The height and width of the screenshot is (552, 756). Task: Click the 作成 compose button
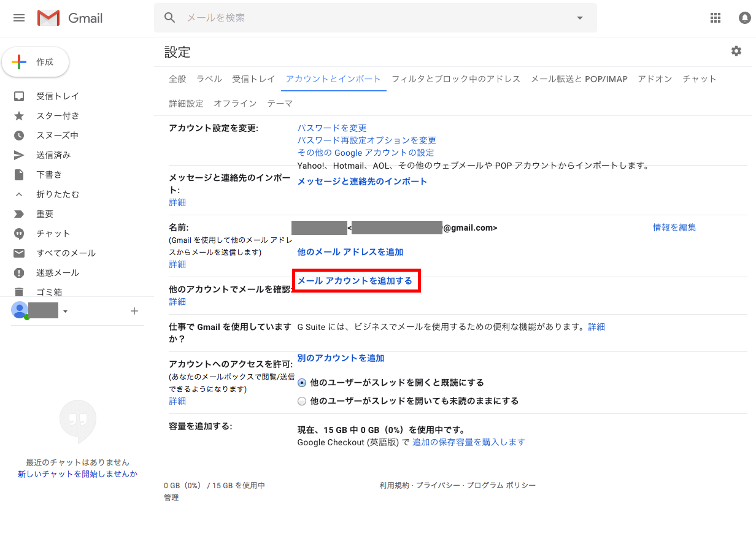tap(36, 62)
